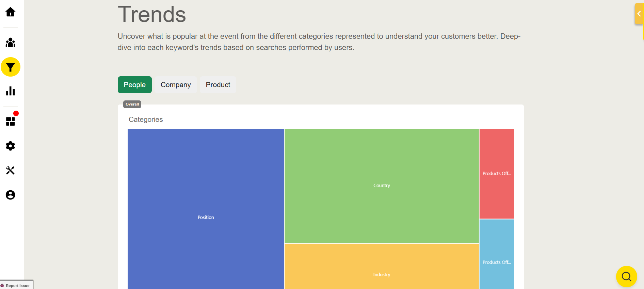
Task: Switch to the Product tab
Action: 218,85
